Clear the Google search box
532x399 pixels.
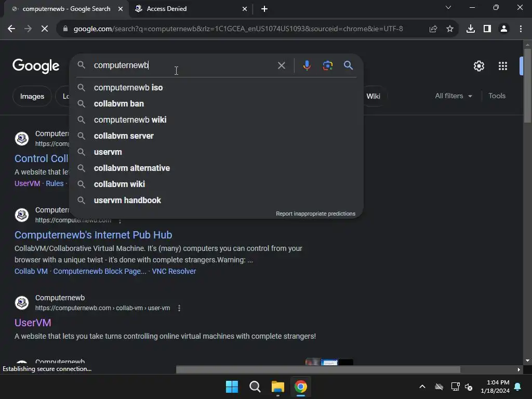pos(281,65)
